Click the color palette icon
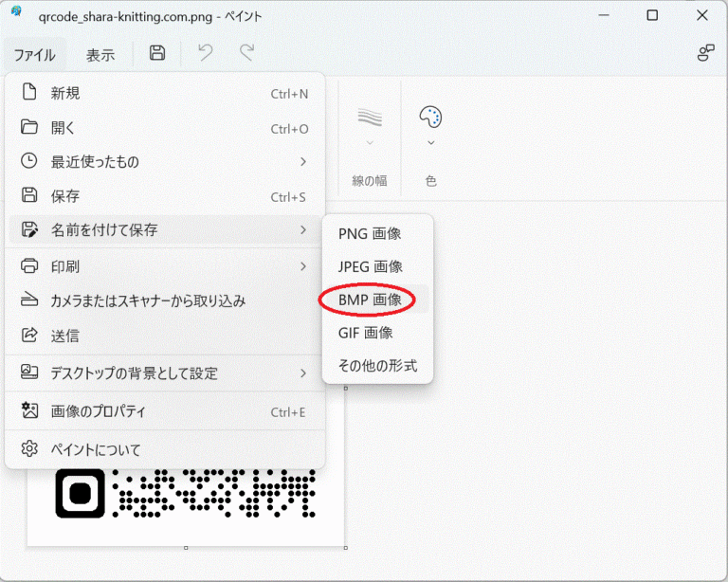Screen dimensions: 728x582 tap(430, 117)
